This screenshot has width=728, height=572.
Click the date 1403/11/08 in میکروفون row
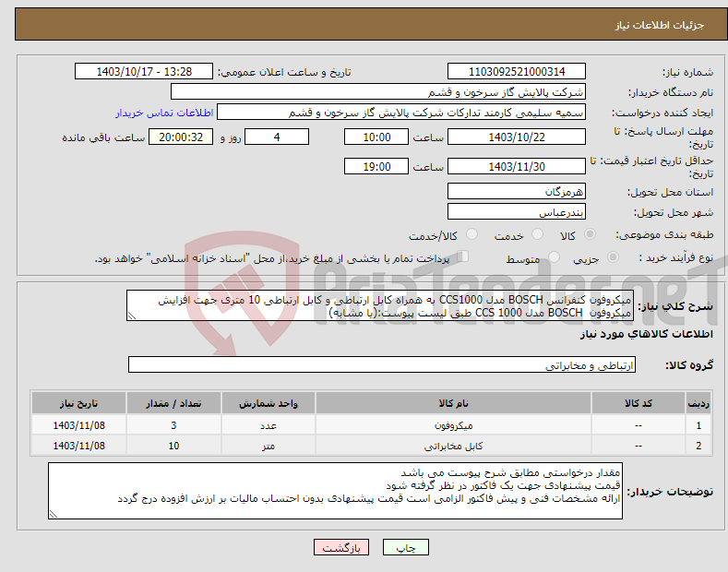click(79, 425)
